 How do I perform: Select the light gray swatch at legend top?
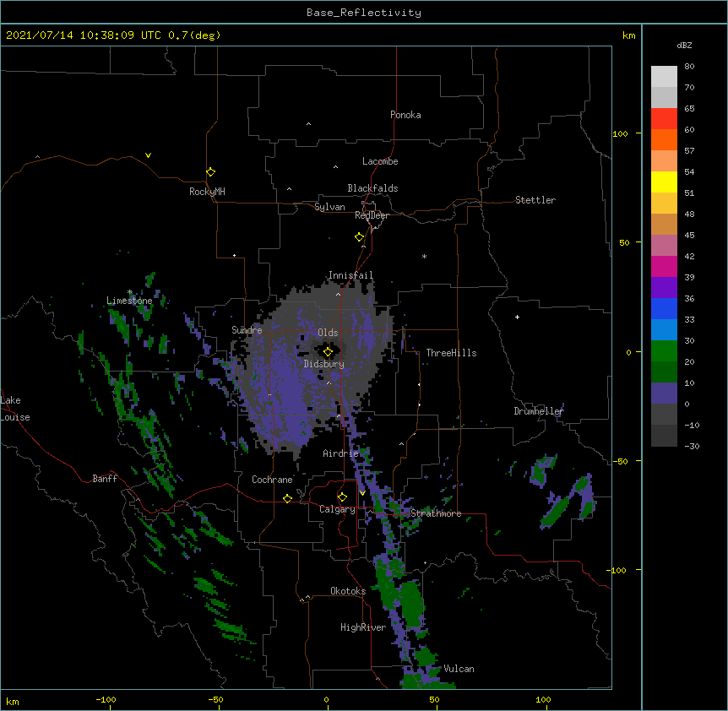coord(664,76)
